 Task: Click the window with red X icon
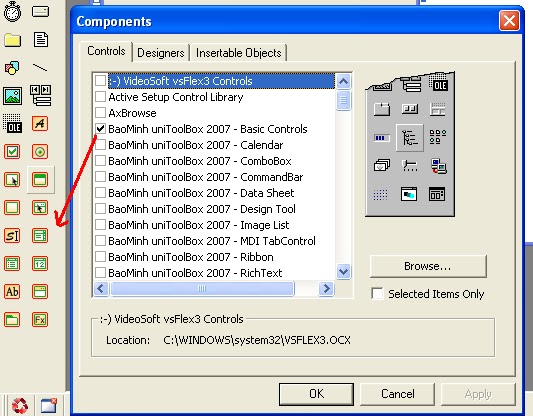tap(49, 405)
